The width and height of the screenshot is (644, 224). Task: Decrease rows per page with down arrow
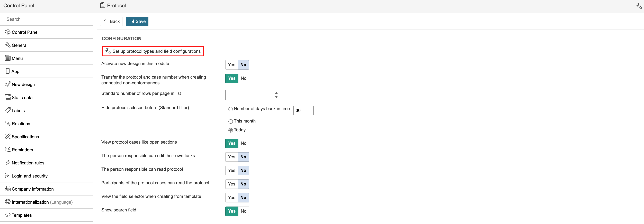(x=276, y=97)
